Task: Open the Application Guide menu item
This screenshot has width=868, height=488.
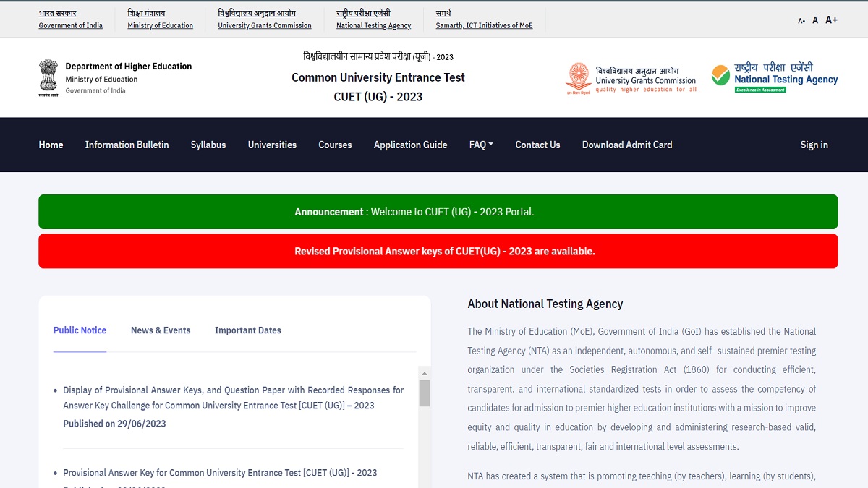Action: (x=410, y=145)
